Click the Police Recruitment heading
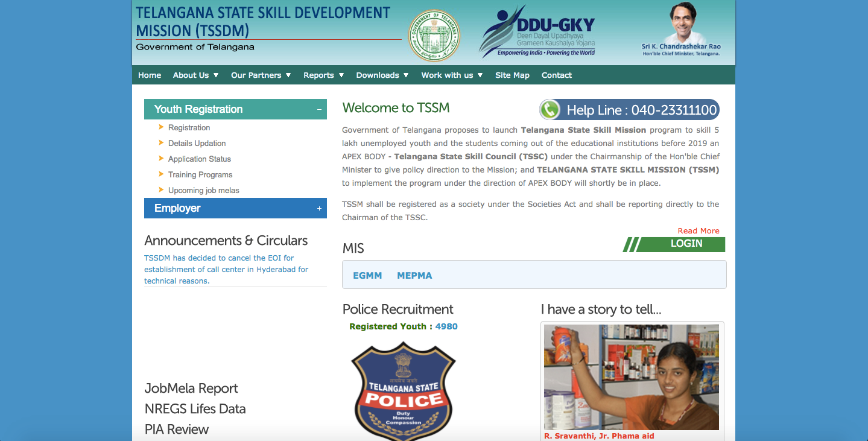The height and width of the screenshot is (441, 868). click(398, 309)
